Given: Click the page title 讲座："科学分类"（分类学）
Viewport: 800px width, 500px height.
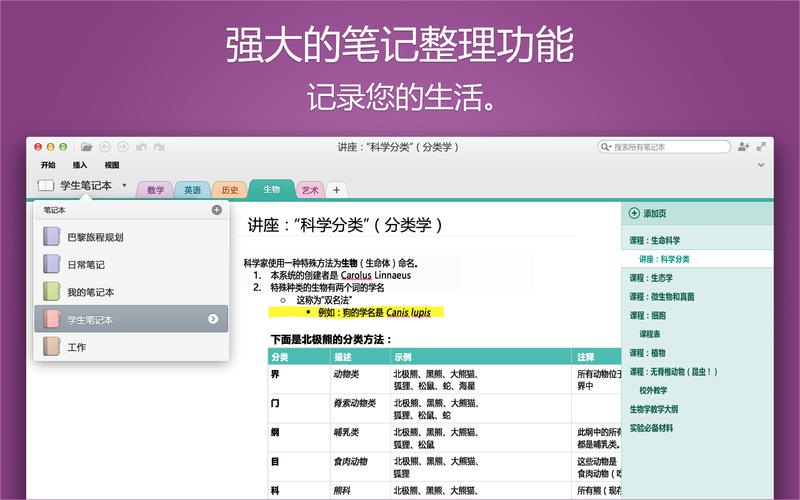Looking at the screenshot, I should [345, 225].
